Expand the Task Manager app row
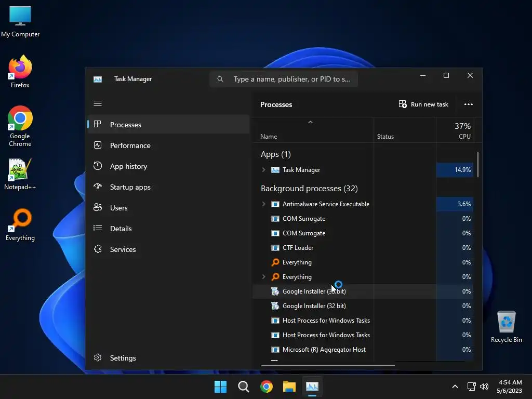Viewport: 532px width, 399px height. 263,170
